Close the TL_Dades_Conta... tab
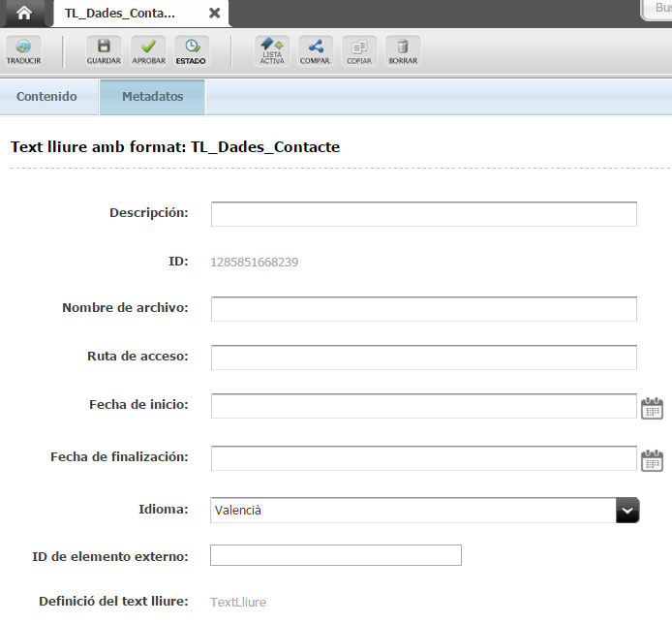 point(214,14)
